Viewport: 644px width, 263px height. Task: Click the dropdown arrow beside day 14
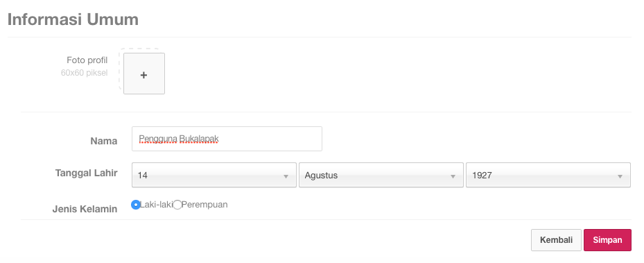click(x=286, y=177)
